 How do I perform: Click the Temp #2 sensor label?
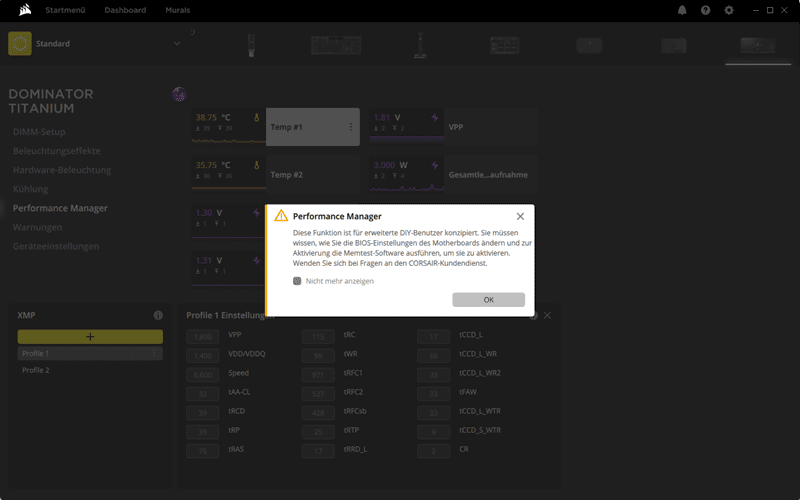click(x=286, y=174)
